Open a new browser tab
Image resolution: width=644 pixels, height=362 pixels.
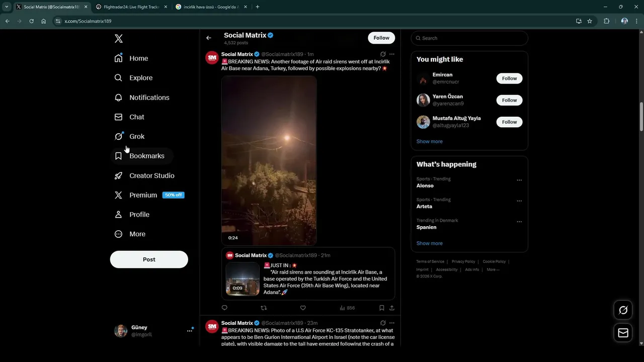(x=258, y=7)
